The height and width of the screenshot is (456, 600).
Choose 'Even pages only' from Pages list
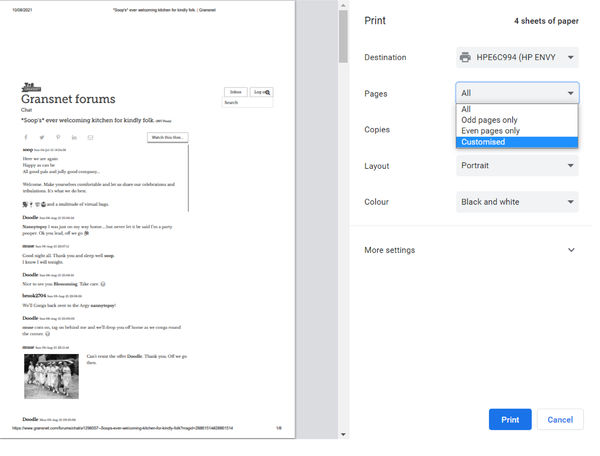(490, 131)
